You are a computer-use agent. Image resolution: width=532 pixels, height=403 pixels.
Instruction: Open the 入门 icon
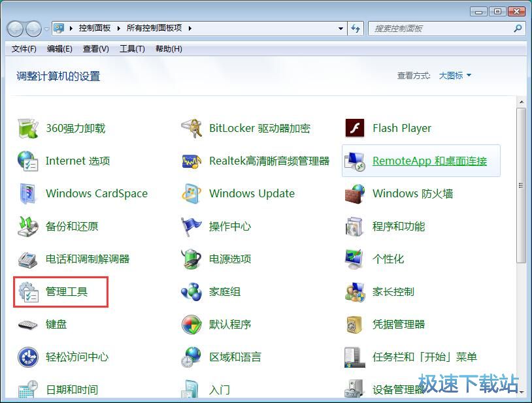click(190, 389)
